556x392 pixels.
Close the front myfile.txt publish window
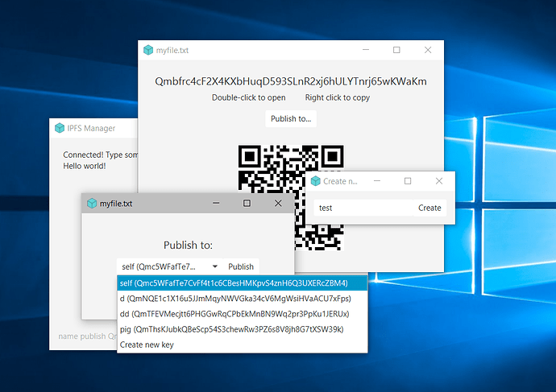(x=278, y=203)
